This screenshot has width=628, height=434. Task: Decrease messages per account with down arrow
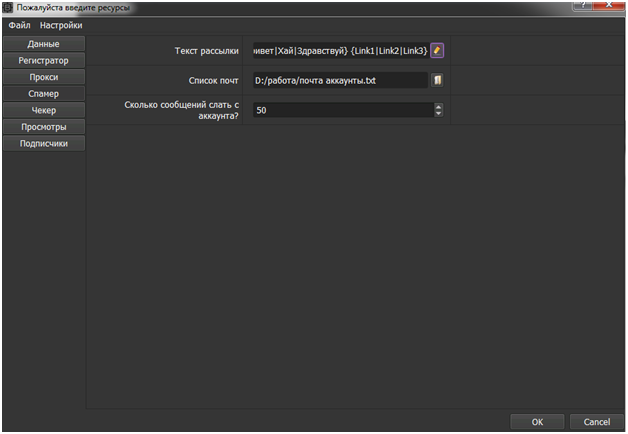point(438,113)
